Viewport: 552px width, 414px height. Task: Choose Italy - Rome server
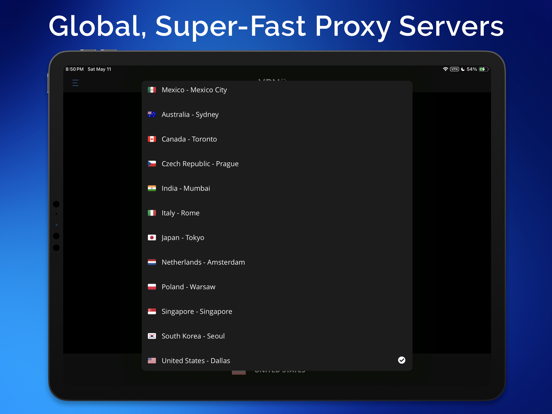point(277,213)
